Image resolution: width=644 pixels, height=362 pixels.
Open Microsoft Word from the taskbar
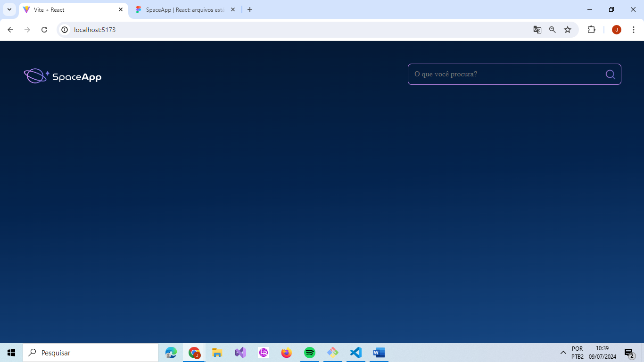tap(379, 353)
